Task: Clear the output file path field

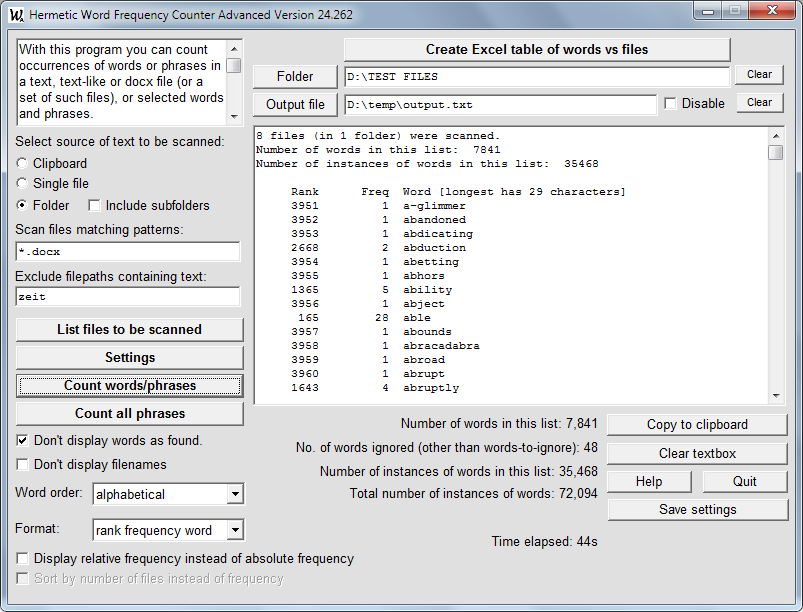Action: click(759, 102)
